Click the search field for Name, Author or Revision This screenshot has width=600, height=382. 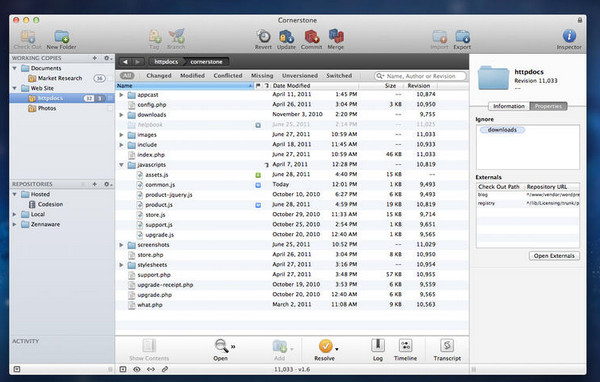[x=420, y=76]
